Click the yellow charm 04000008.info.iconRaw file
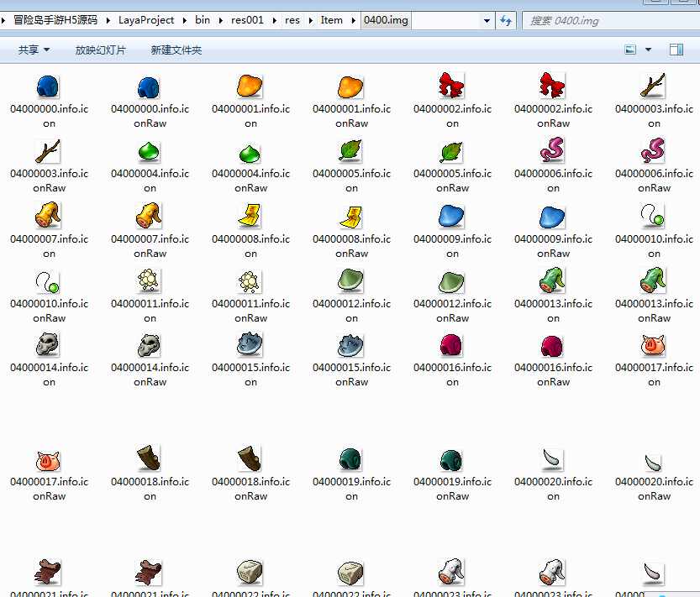Viewport: 700px width, 597px height. click(351, 217)
